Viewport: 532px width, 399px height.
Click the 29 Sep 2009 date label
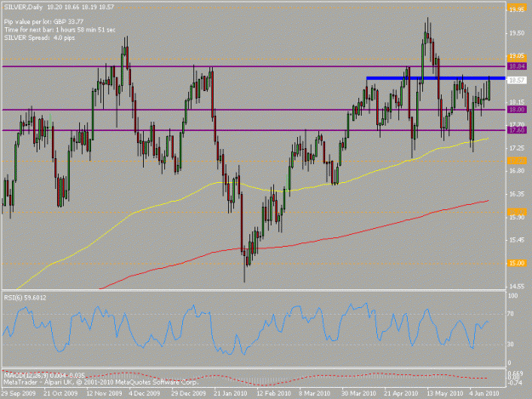(x=19, y=393)
